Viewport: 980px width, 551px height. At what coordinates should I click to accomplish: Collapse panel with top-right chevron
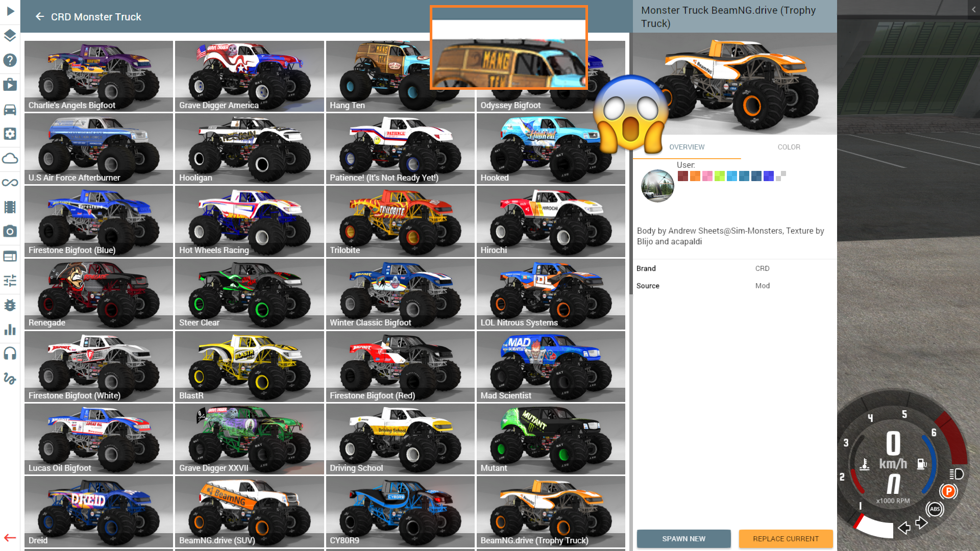pyautogui.click(x=974, y=9)
